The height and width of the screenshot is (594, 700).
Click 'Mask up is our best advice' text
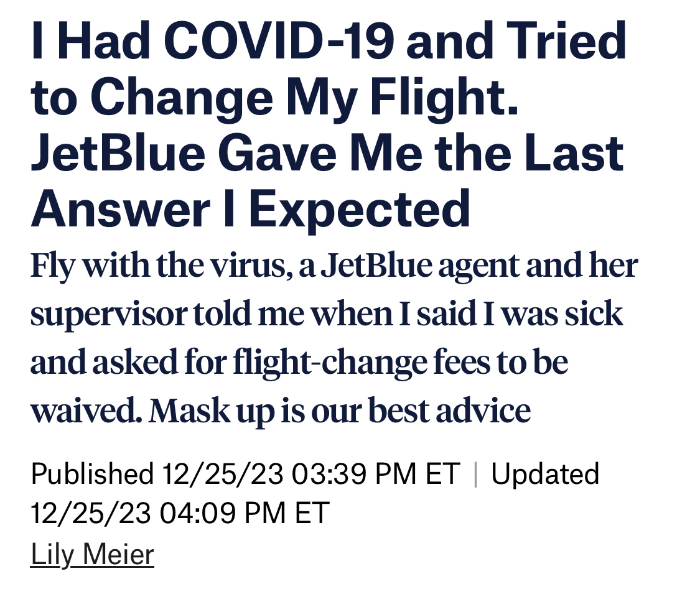pos(339,411)
